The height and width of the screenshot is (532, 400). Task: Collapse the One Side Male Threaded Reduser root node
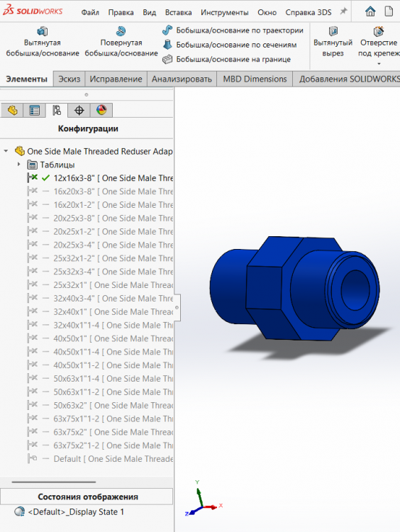(x=6, y=151)
